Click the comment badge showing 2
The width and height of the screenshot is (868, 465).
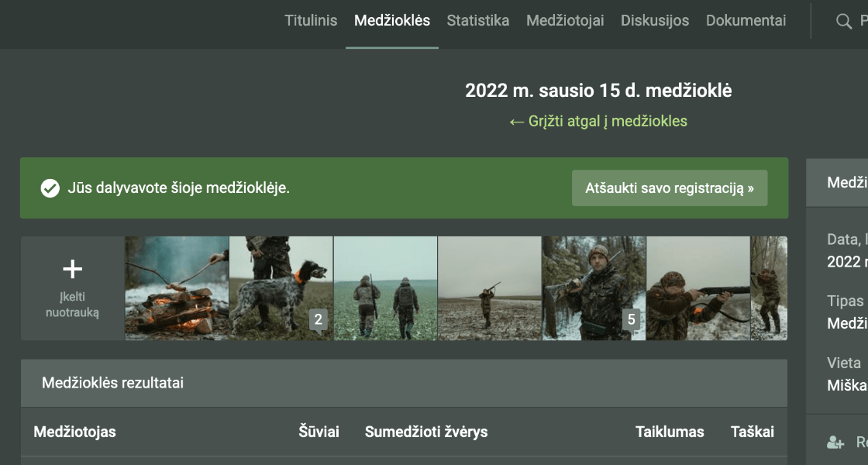[x=318, y=319]
